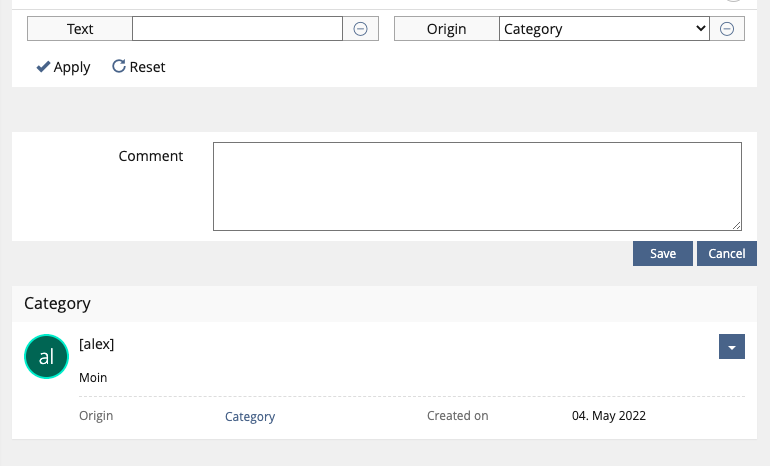Remove the Text filter with its minus icon
770x466 pixels.
pos(361,29)
